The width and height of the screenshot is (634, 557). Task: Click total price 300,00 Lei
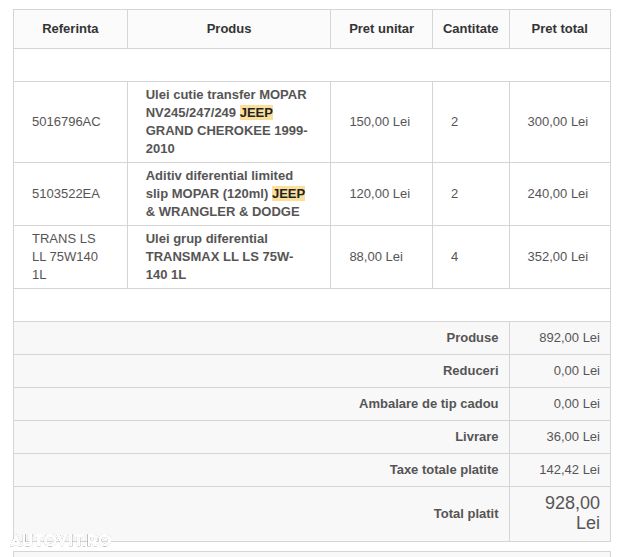[558, 122]
